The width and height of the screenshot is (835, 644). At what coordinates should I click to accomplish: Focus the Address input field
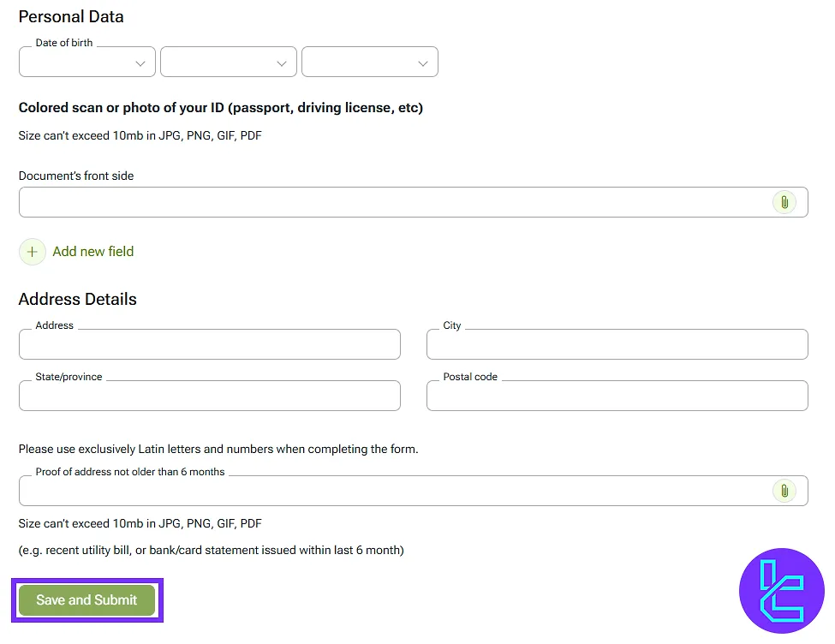[210, 344]
